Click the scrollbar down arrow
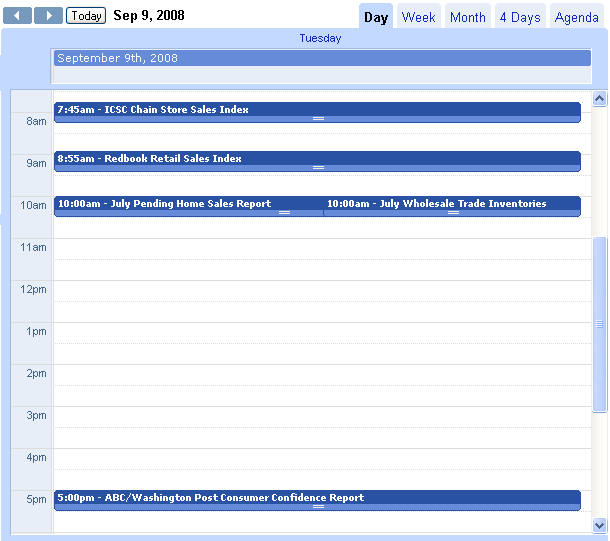The width and height of the screenshot is (610, 541). (599, 525)
